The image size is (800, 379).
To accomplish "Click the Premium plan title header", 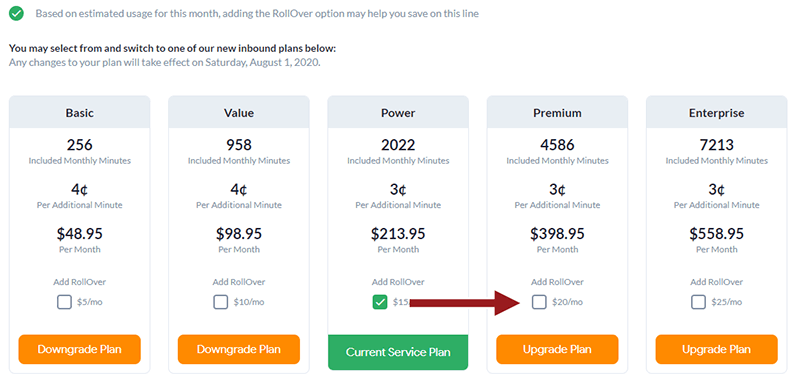I will 557,113.
